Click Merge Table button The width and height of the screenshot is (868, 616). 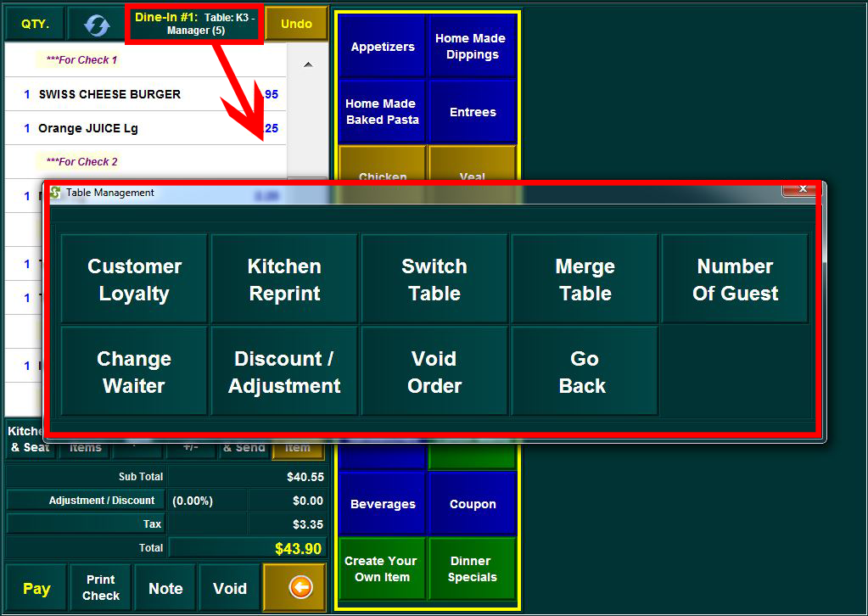(585, 279)
